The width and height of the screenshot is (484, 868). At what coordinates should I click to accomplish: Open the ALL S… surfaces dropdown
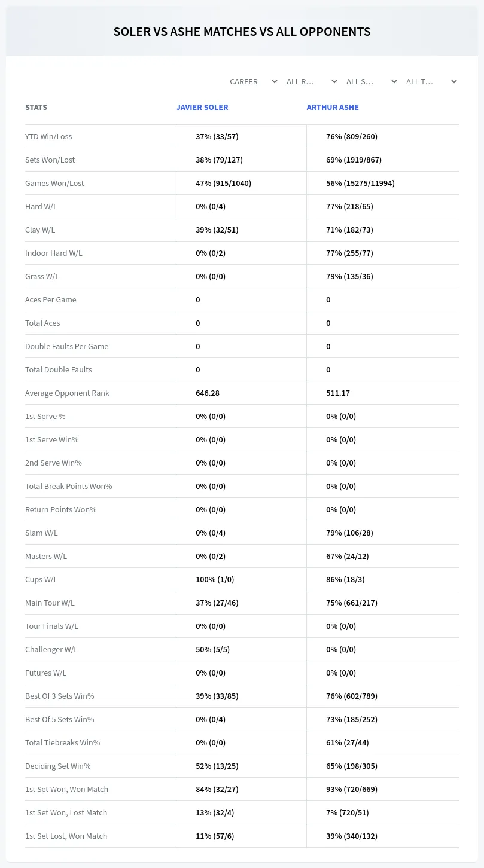(371, 81)
